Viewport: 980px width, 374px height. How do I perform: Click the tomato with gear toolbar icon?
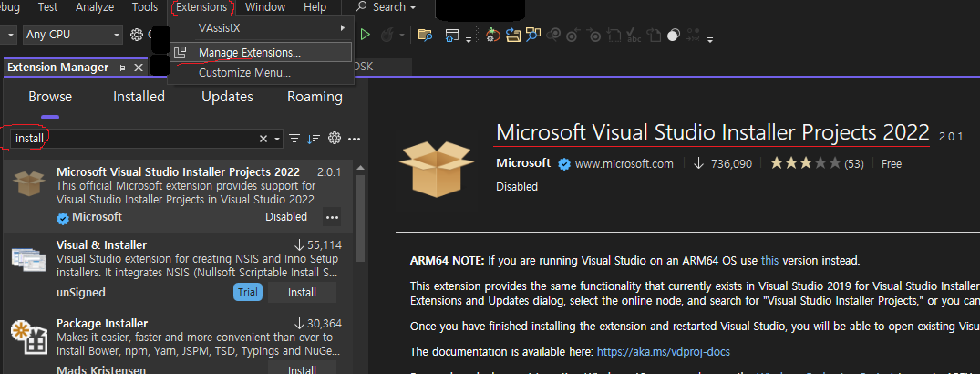tap(493, 35)
